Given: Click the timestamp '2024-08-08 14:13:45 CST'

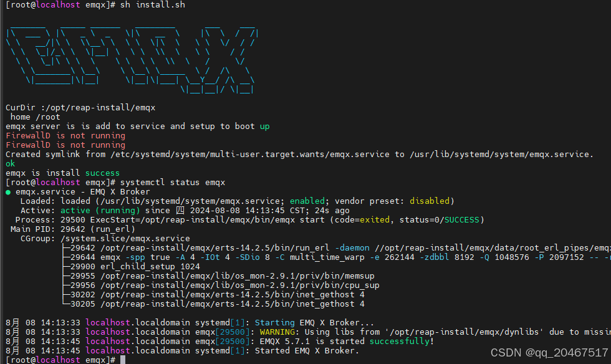Looking at the screenshot, I should coord(249,211).
